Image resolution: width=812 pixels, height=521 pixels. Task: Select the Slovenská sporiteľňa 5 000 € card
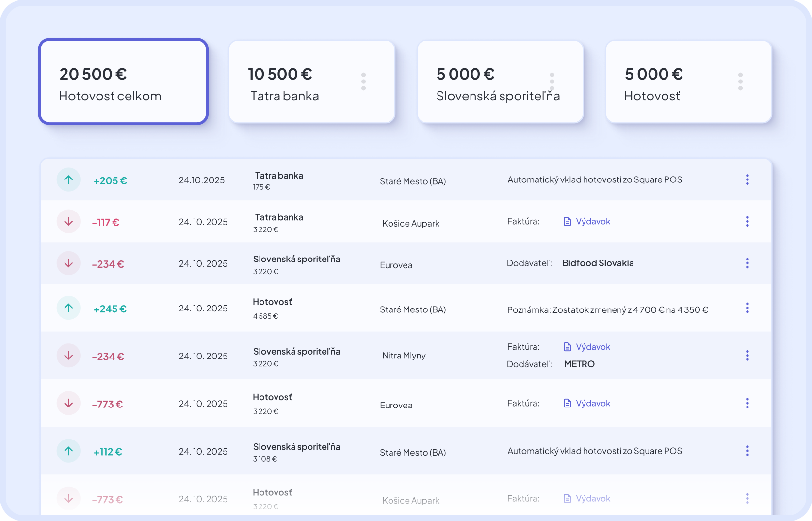(x=500, y=81)
